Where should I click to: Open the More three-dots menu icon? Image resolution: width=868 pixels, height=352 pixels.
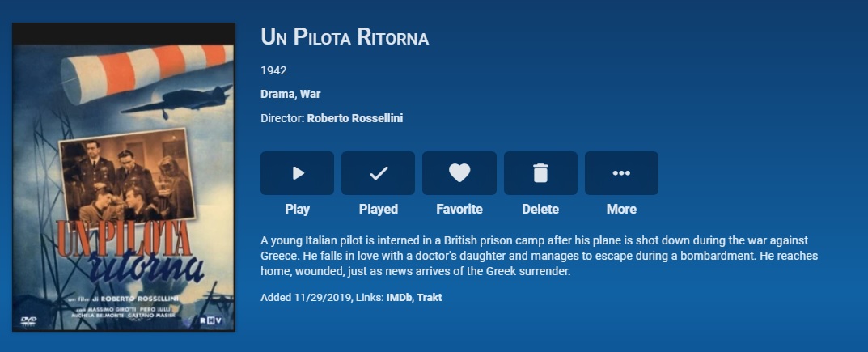pos(621,172)
